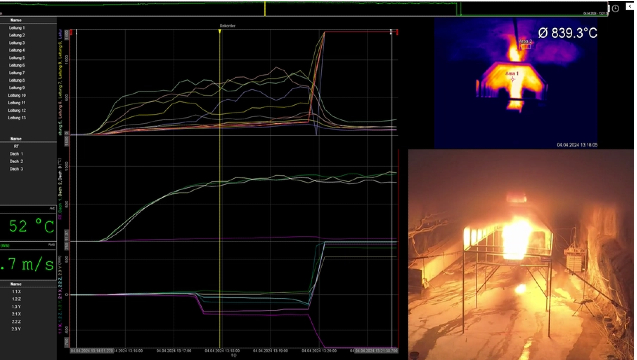The width and height of the screenshot is (637, 360).
Task: Open the tunnel fire camera view
Action: point(521,254)
